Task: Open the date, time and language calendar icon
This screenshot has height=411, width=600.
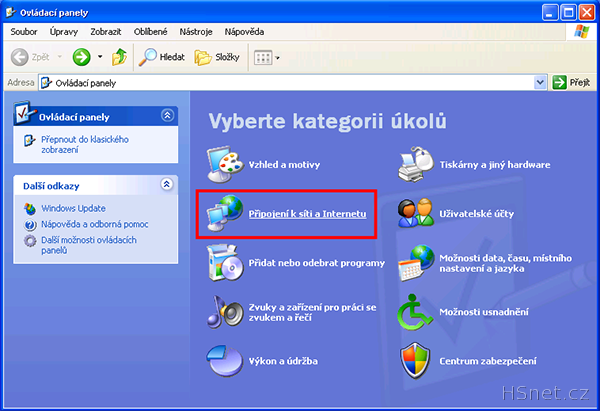Action: 416,263
